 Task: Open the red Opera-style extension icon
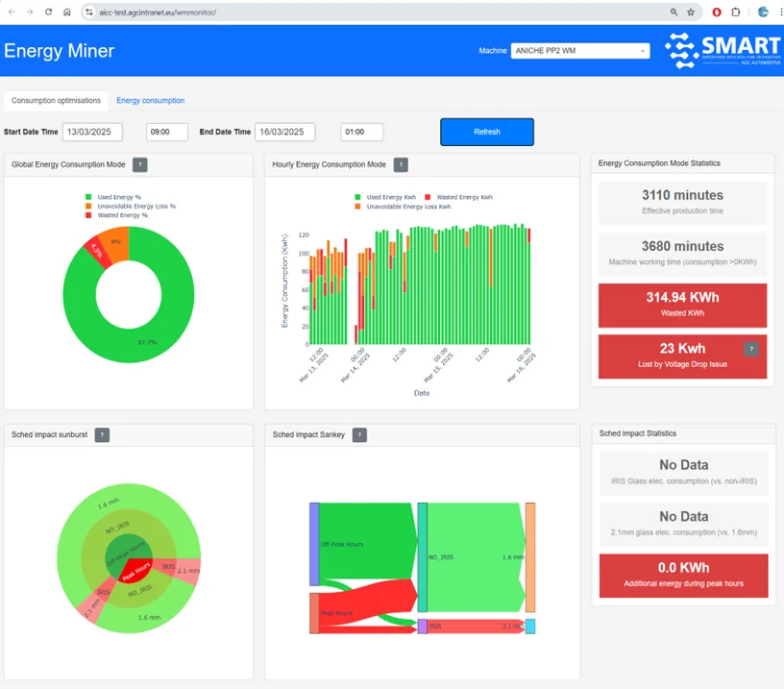tap(717, 12)
